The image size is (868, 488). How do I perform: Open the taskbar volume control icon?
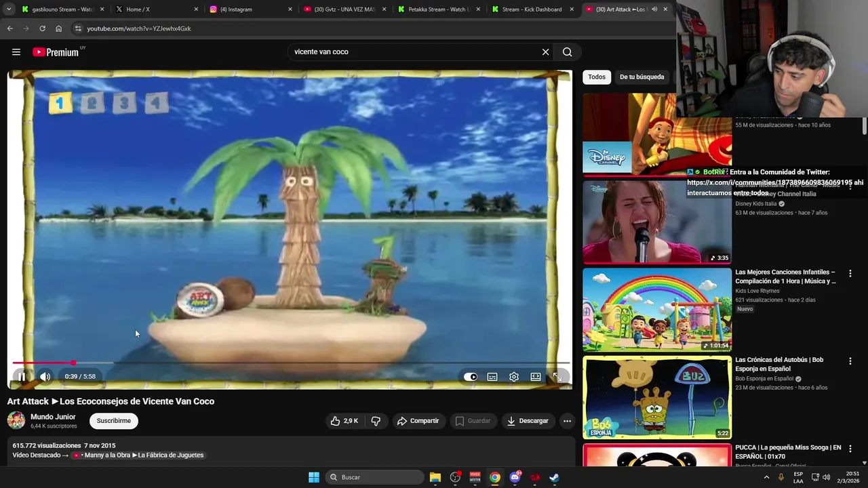click(x=826, y=477)
